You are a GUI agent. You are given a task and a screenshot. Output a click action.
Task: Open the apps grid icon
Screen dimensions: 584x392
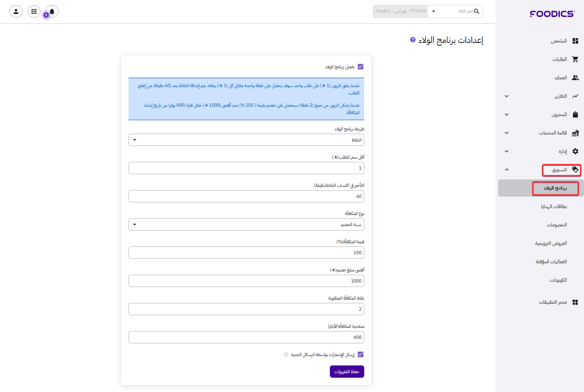click(x=34, y=11)
